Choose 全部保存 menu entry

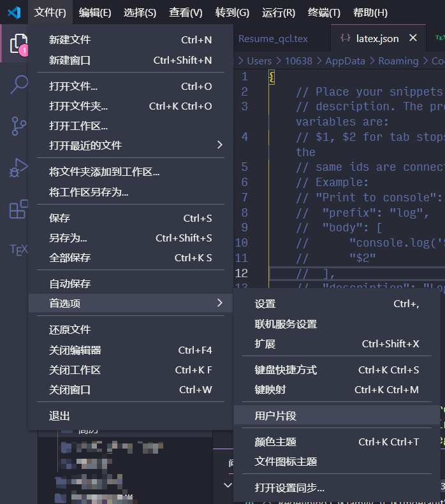point(131,258)
